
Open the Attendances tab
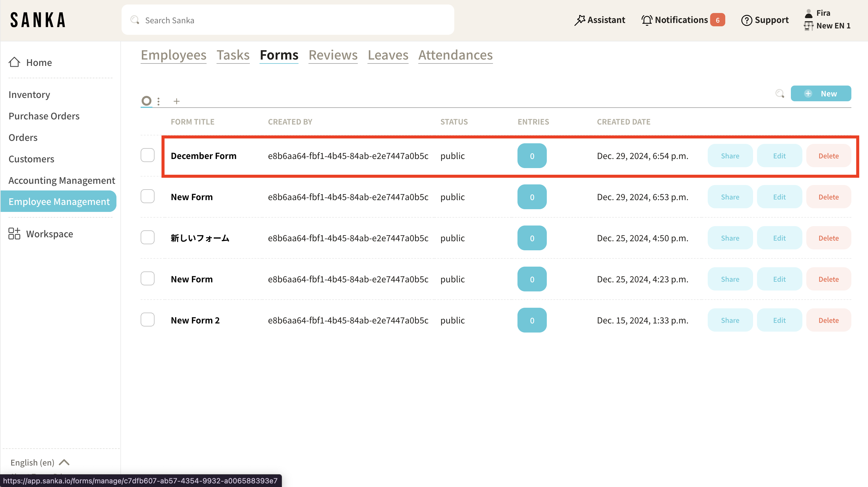pos(455,55)
